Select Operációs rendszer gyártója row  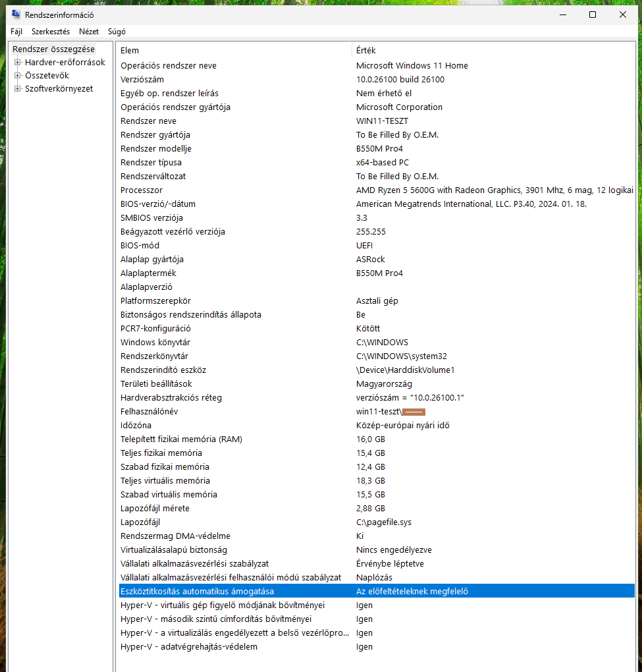pos(377,107)
